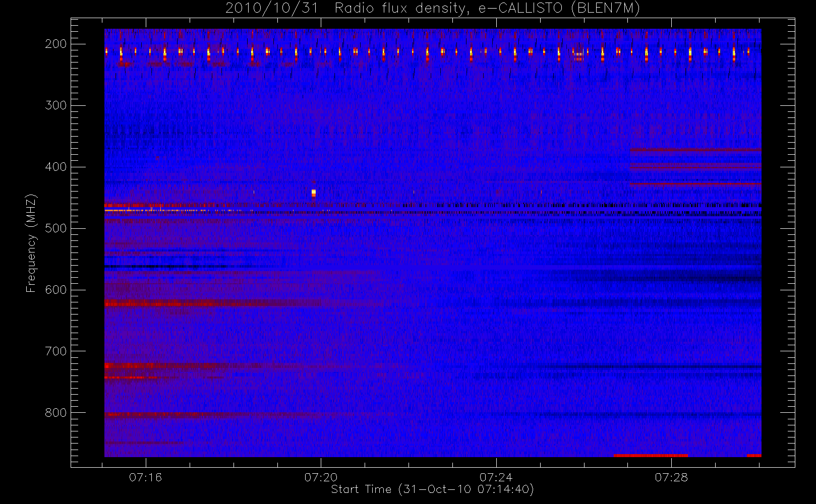The height and width of the screenshot is (504, 816).
Task: Click the plot title "2010/10/31 Radio flux density, e-CALLISTO (BLEN7M)"
Action: (432, 9)
